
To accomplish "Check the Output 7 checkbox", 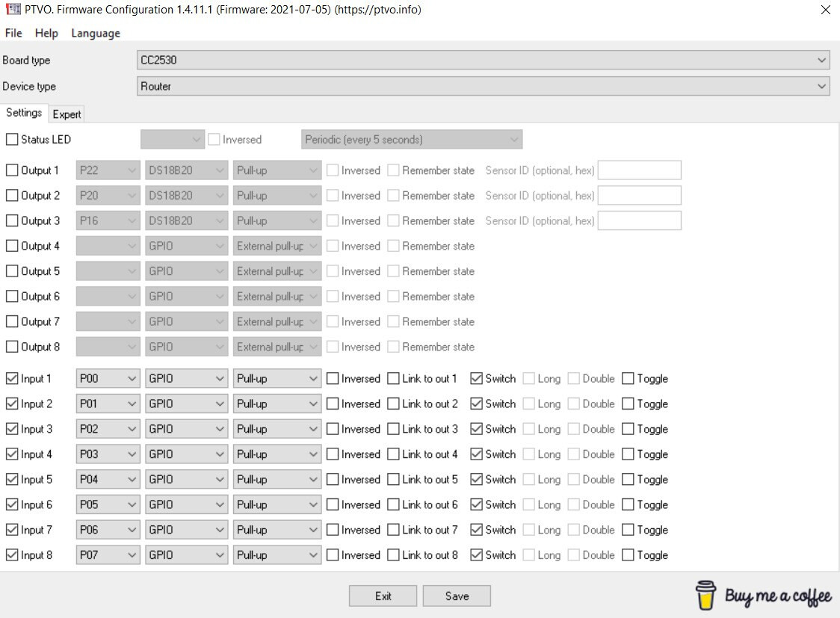I will (x=12, y=321).
